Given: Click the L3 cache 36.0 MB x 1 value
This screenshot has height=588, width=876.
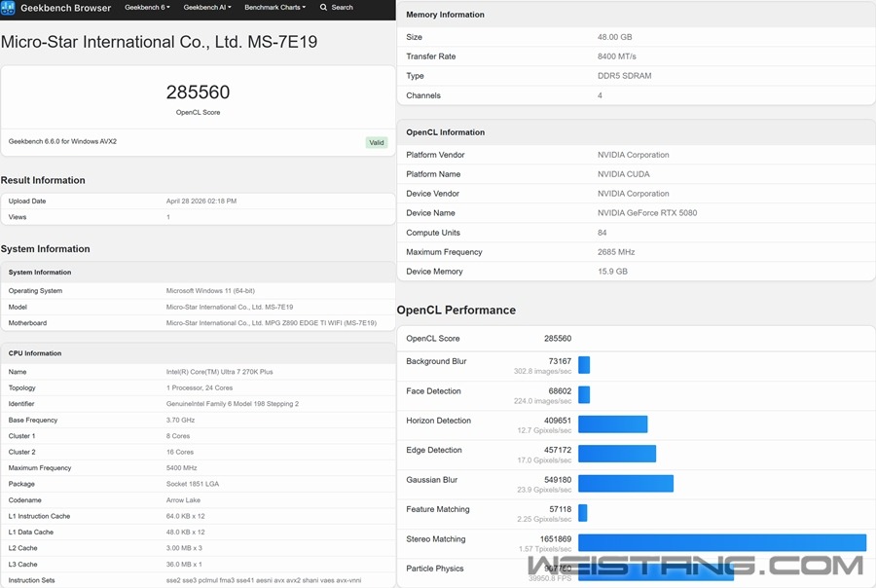Looking at the screenshot, I should tap(184, 565).
